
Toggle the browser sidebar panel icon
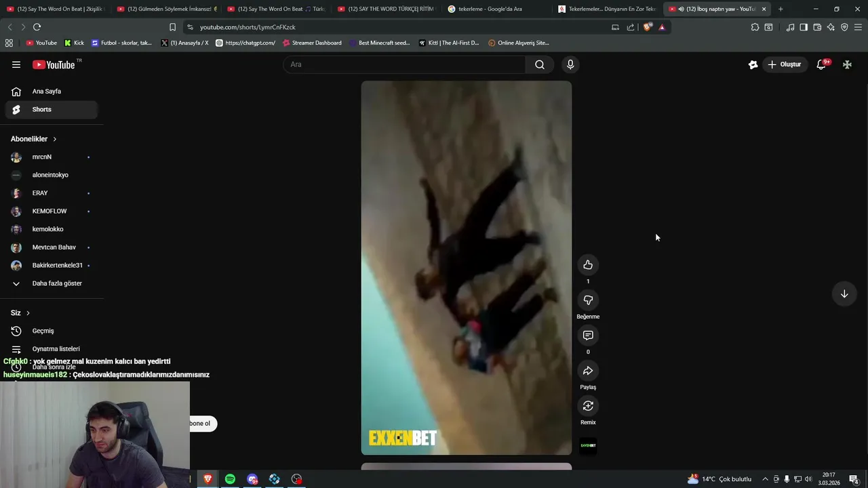tap(804, 27)
